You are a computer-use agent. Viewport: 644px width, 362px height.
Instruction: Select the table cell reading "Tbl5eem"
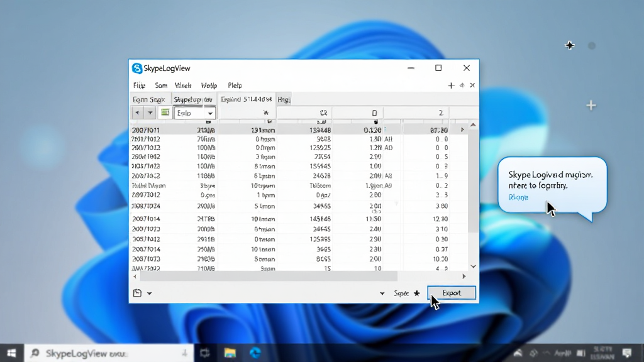[x=319, y=185]
